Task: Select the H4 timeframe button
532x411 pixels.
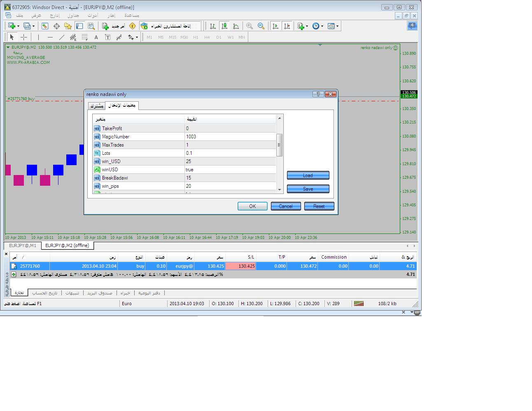Action: click(207, 37)
